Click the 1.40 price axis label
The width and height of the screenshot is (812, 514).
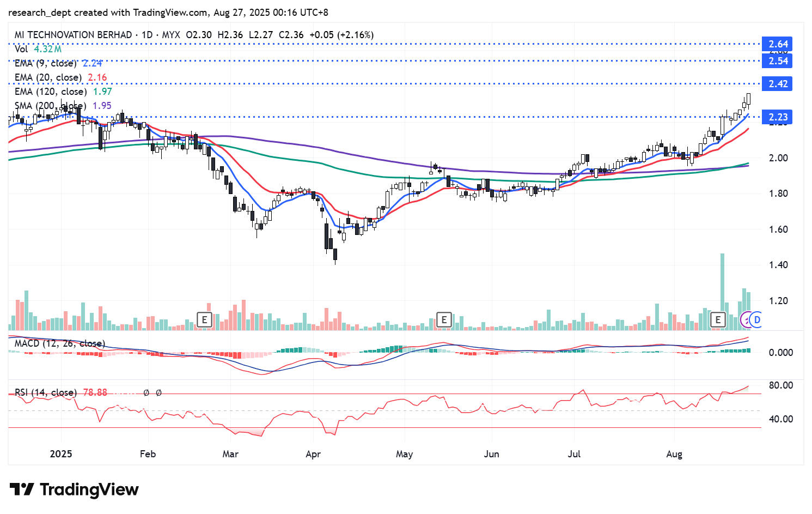778,265
